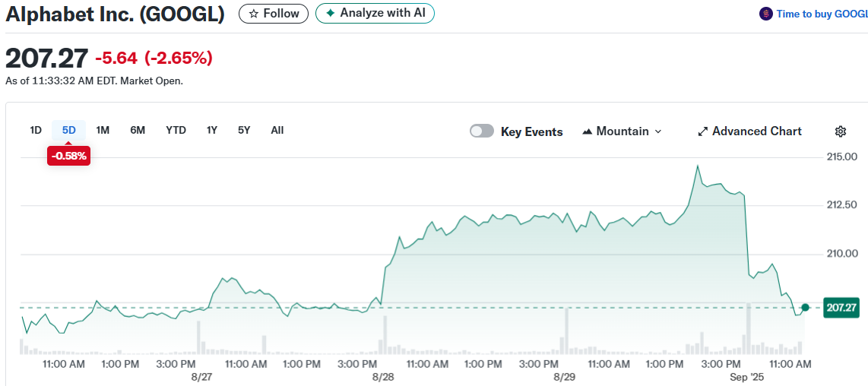868x386 pixels.
Task: Click the 8/29 date label
Action: click(x=564, y=377)
